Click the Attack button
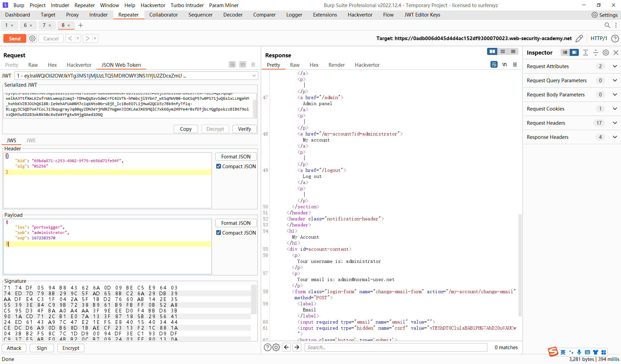Viewport: 621px width, 364px height. [14, 348]
